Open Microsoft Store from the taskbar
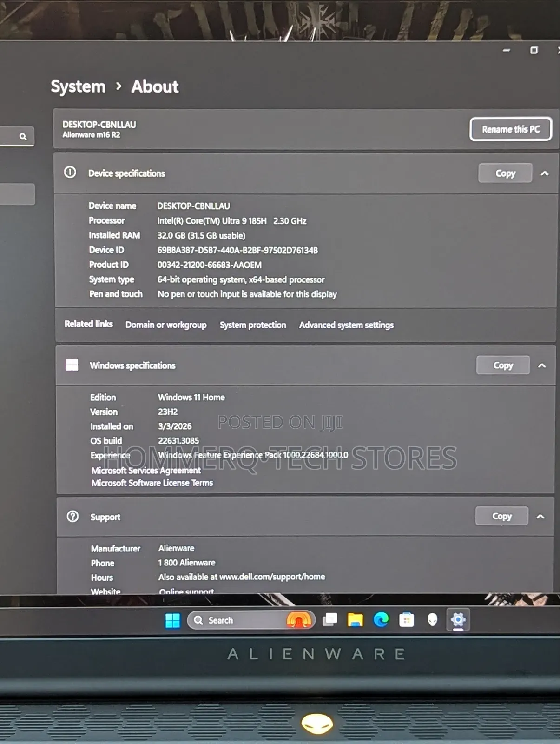 pyautogui.click(x=407, y=620)
